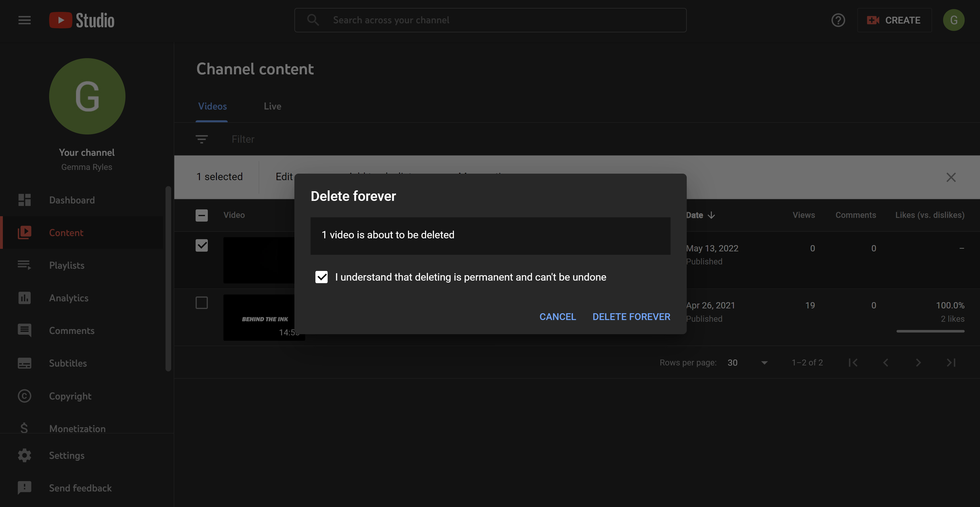The image size is (980, 507).
Task: Click the filter lines icon
Action: click(202, 139)
